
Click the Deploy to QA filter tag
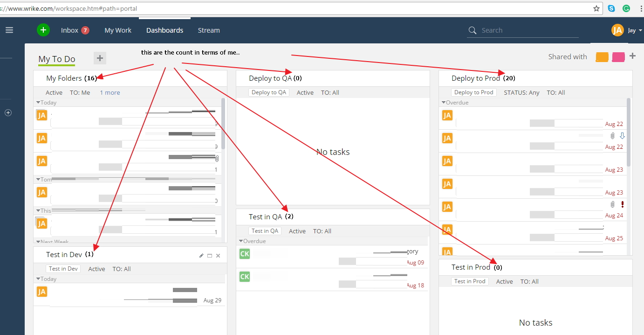pyautogui.click(x=269, y=92)
